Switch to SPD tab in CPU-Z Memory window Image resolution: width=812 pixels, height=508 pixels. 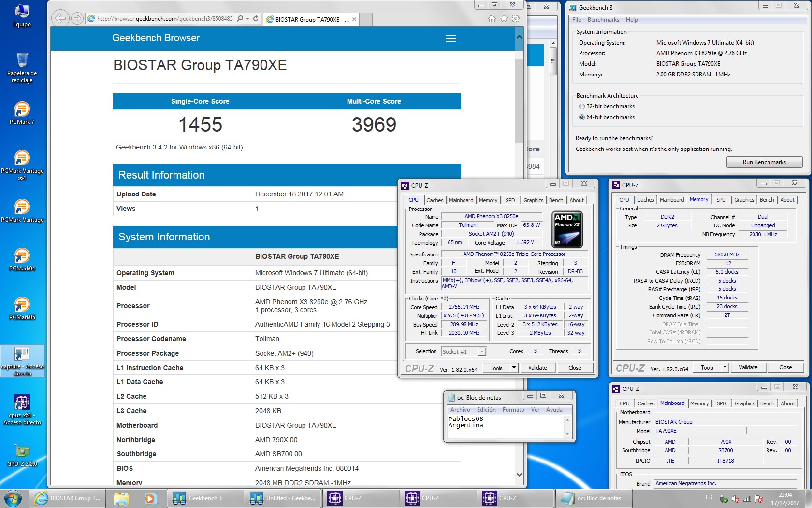(x=721, y=200)
